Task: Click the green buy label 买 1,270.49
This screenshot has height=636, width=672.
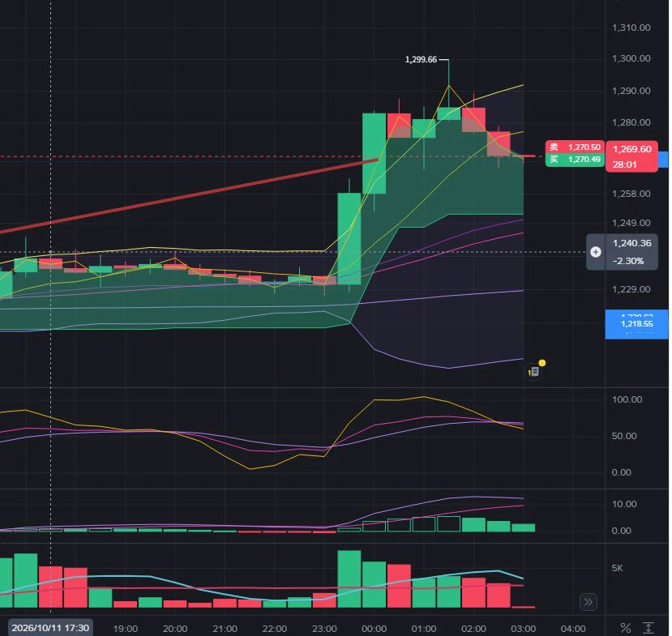Action: [x=575, y=160]
